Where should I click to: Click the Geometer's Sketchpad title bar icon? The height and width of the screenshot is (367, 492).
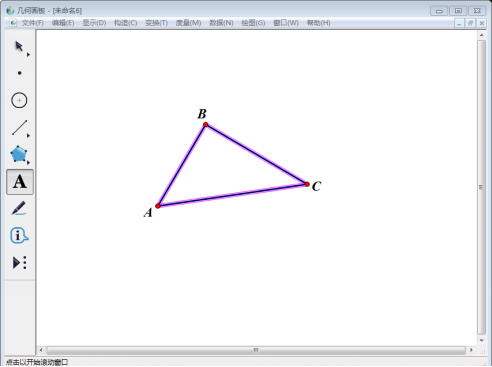[x=10, y=10]
